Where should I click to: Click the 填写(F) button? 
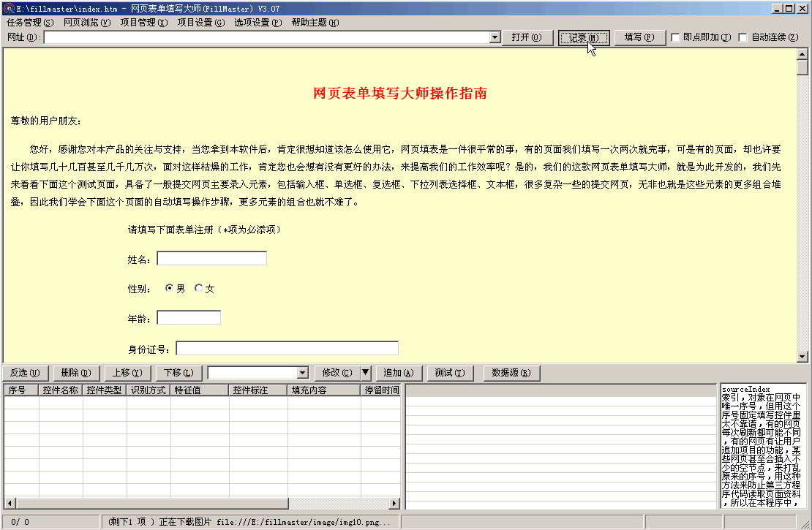click(639, 37)
